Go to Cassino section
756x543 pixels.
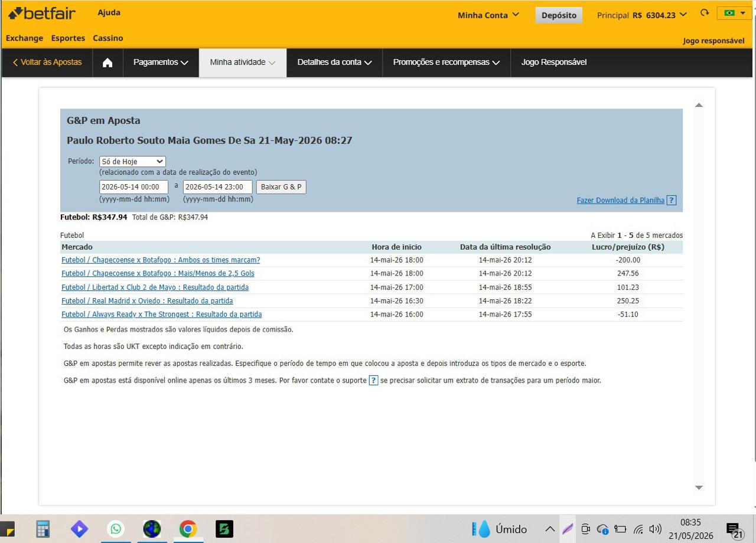(108, 38)
